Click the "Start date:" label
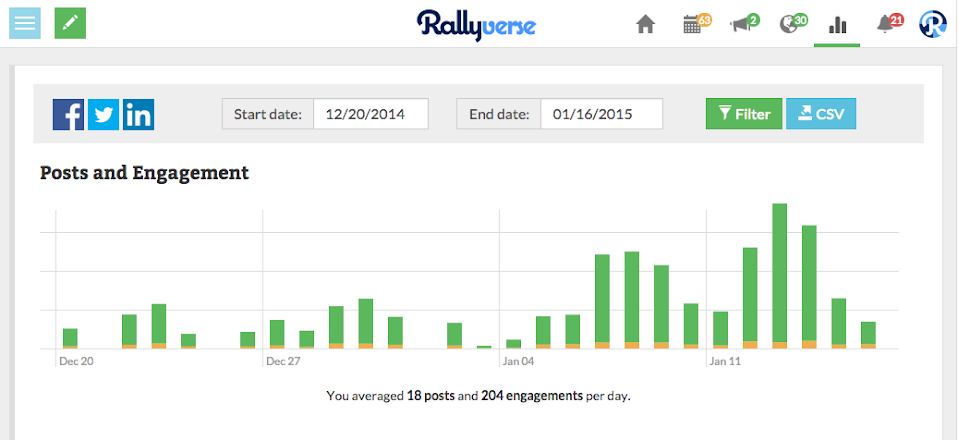The image size is (958, 440). point(268,114)
